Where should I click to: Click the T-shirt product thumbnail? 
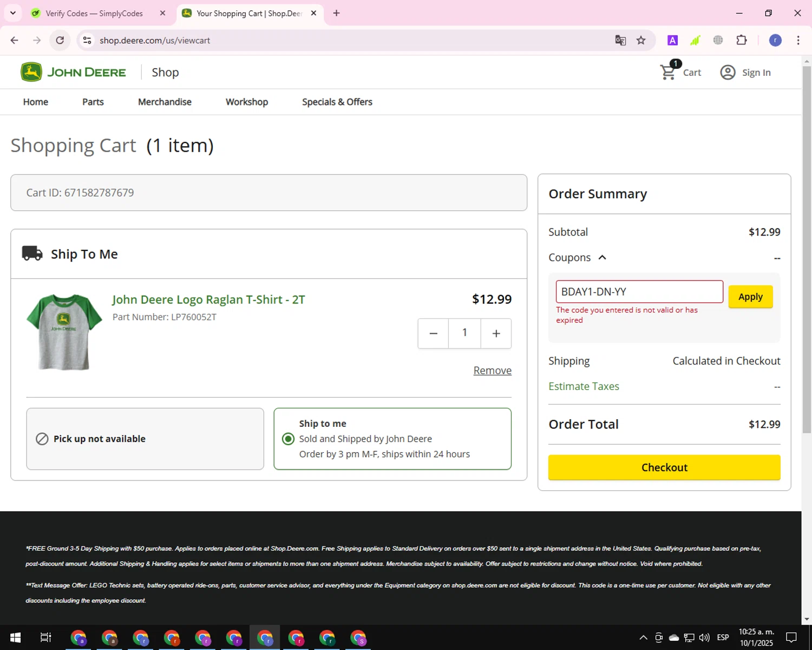pyautogui.click(x=64, y=332)
